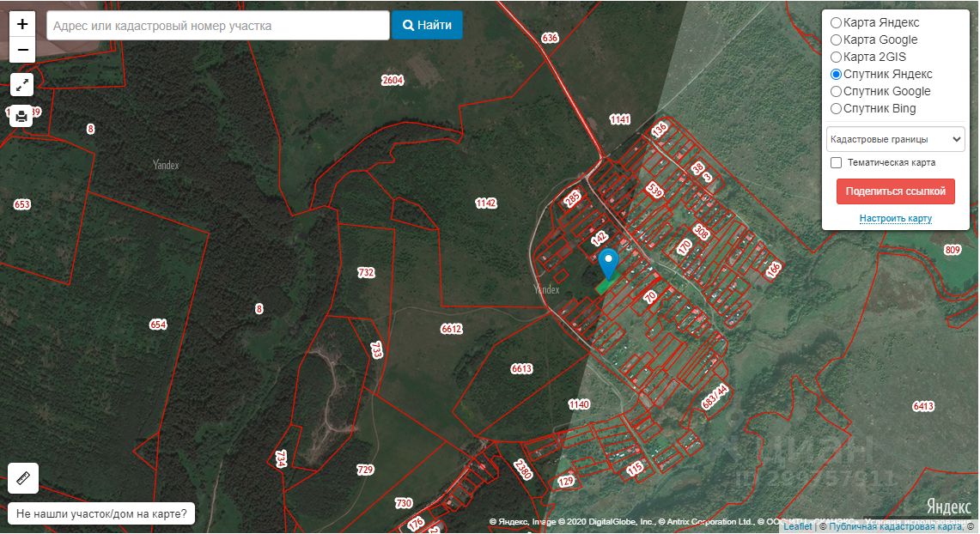Click cadastral parcel label 6613
Screen dimensions: 980x534
[x=521, y=368]
